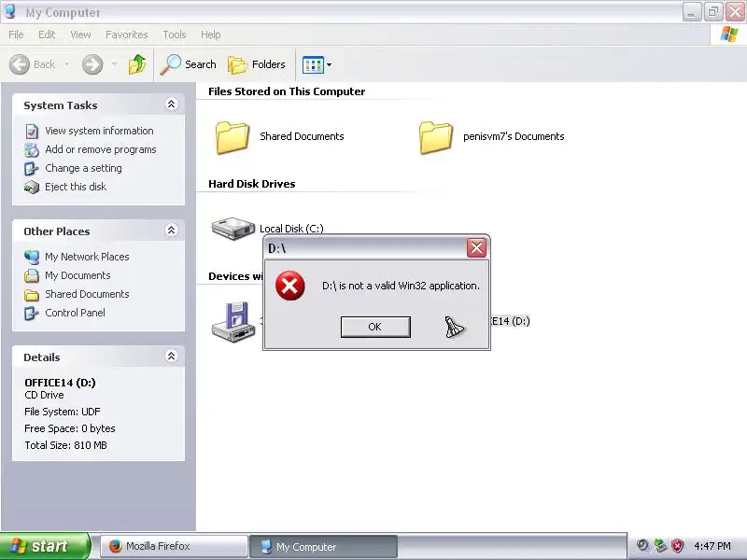The width and height of the screenshot is (747, 560).
Task: Go up one folder level icon
Action: click(x=137, y=64)
